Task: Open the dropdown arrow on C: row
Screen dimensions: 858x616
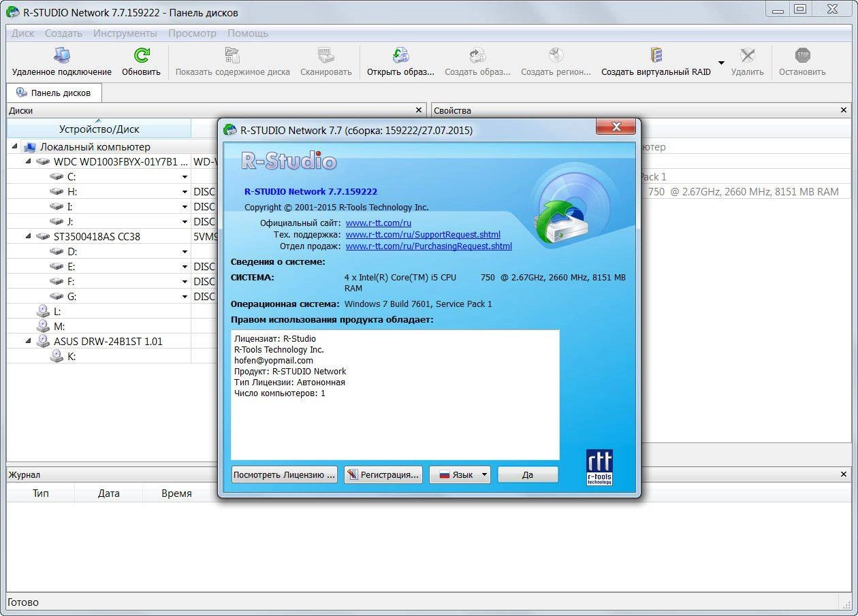Action: point(185,177)
